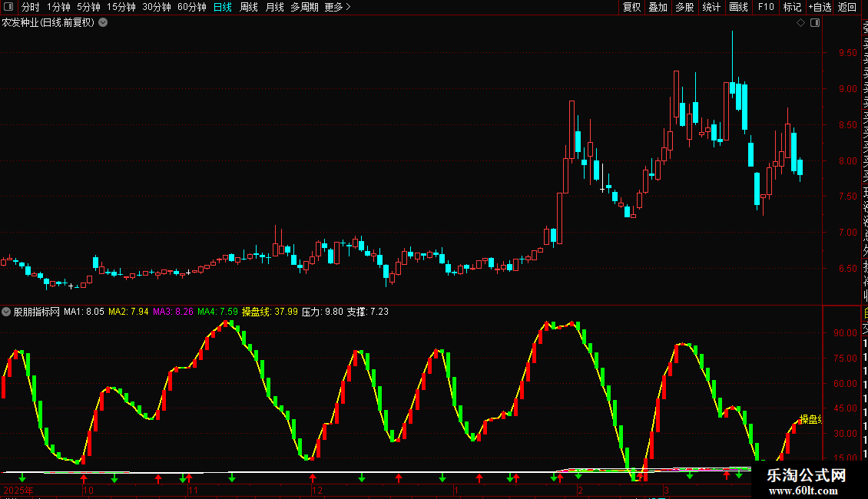Open 多周期 multi-period view
This screenshot has width=868, height=499.
click(304, 7)
